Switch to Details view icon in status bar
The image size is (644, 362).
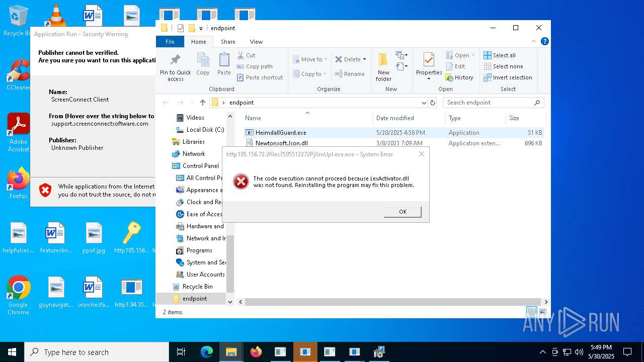[532, 312]
